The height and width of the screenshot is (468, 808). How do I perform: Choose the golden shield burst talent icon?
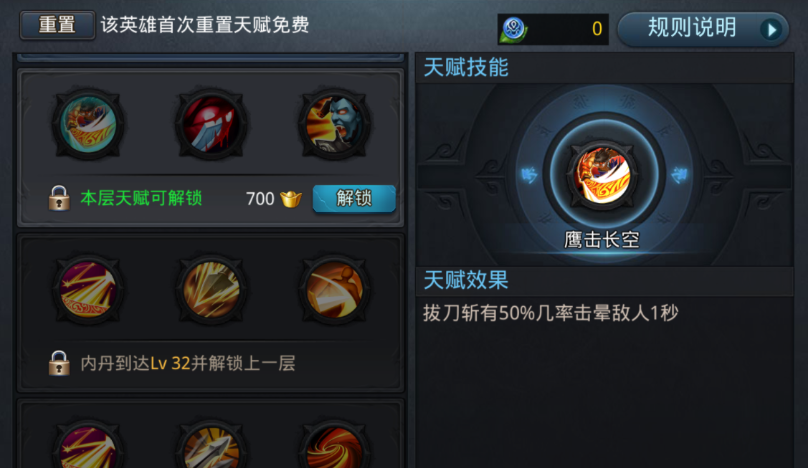[x=211, y=289]
